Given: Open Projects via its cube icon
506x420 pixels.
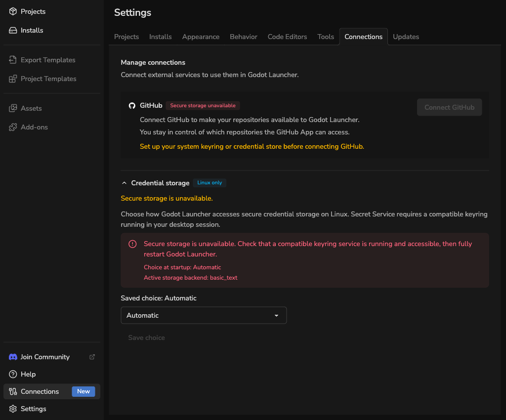Looking at the screenshot, I should point(13,11).
